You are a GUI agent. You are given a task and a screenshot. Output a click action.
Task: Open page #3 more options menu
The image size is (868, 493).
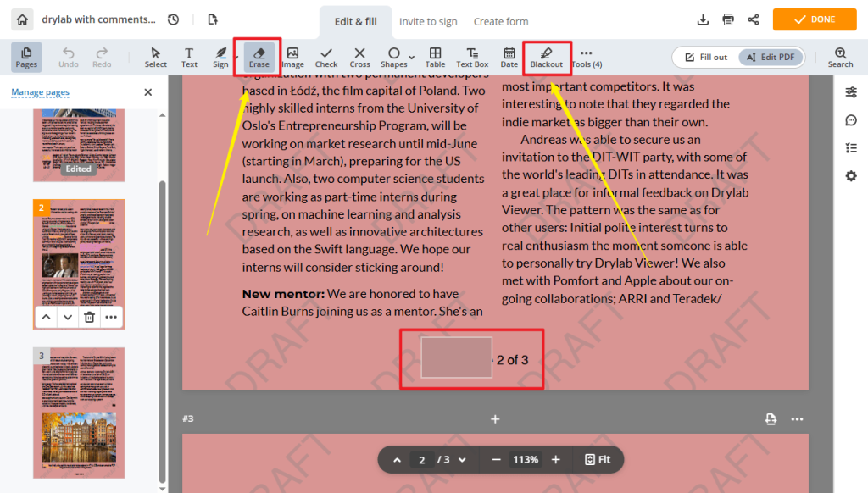[797, 418]
